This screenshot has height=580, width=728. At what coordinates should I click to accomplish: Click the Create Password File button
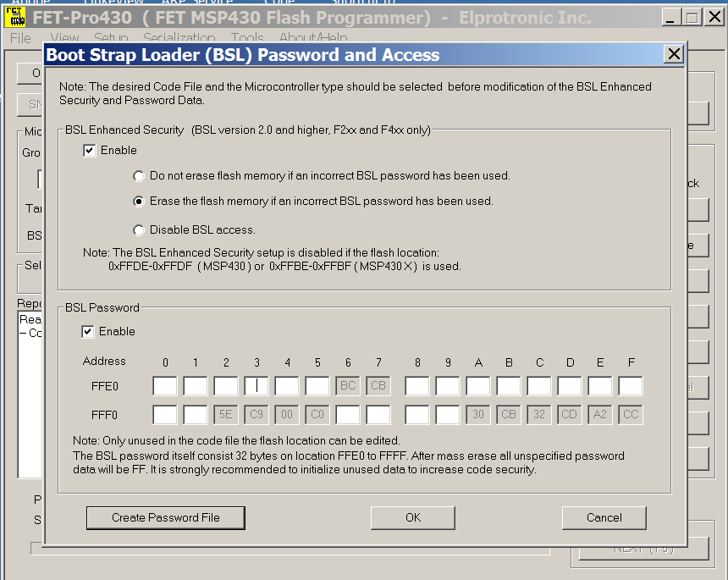pyautogui.click(x=166, y=518)
